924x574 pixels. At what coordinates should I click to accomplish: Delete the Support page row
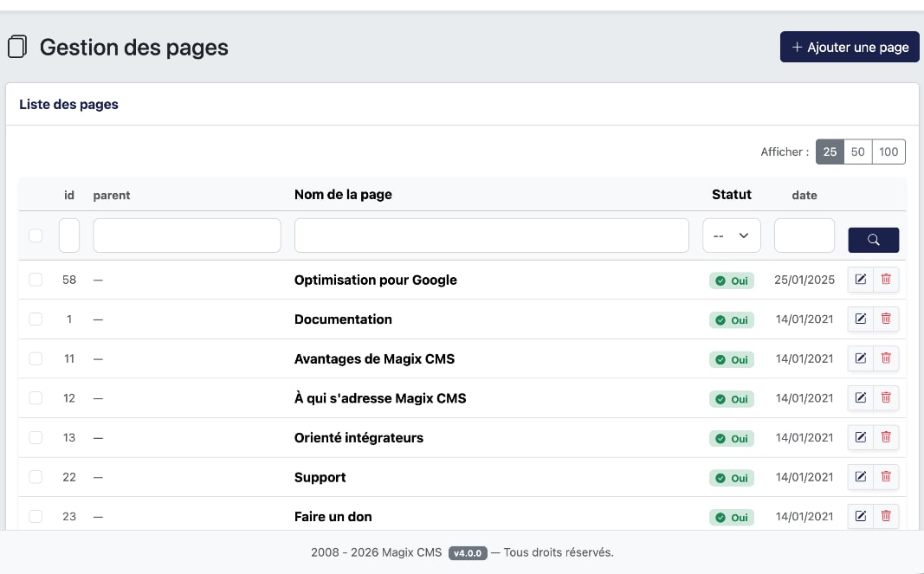pos(886,477)
